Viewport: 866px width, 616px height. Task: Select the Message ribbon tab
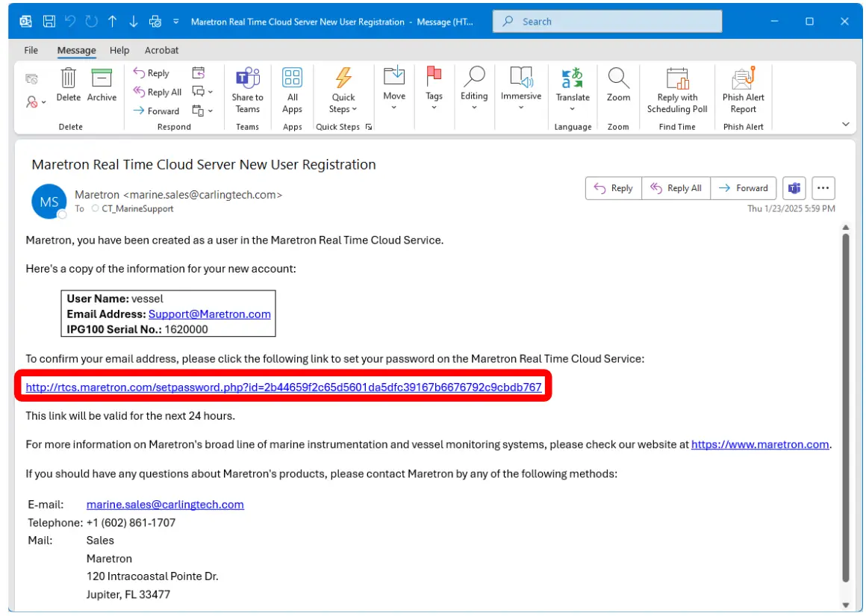point(76,50)
